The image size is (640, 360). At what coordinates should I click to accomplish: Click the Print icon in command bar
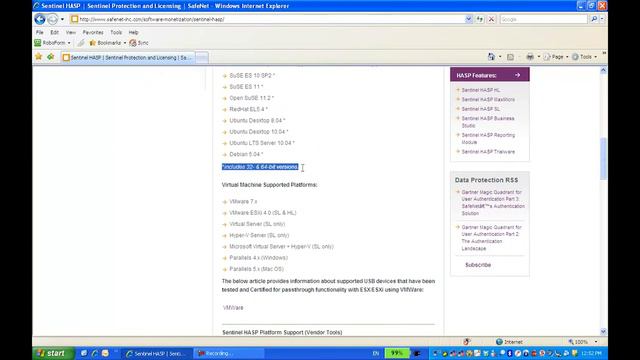click(x=530, y=57)
